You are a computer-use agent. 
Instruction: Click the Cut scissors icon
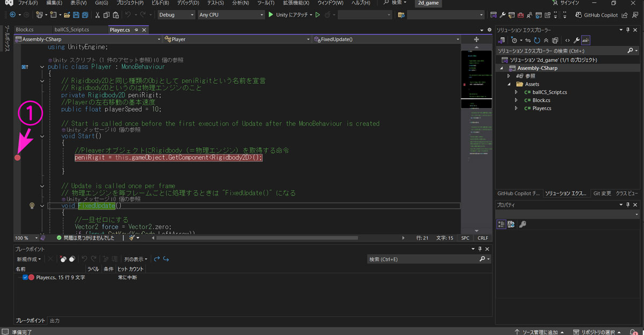pyautogui.click(x=98, y=15)
